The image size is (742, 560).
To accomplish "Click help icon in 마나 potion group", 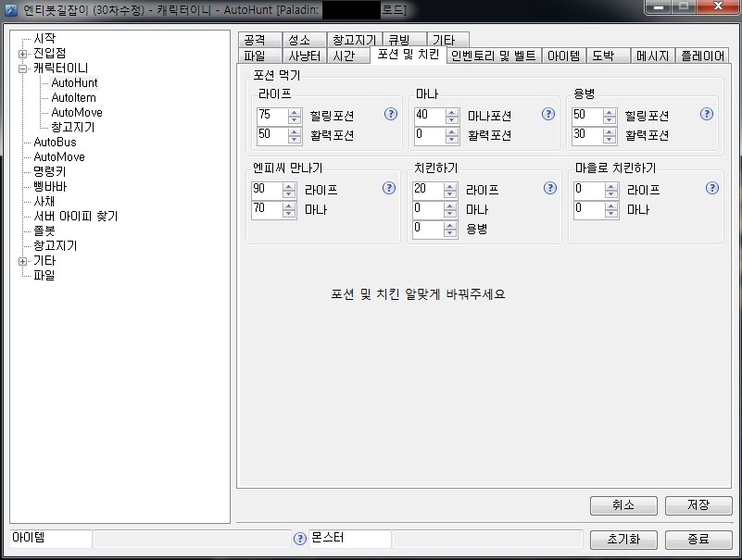I will coord(548,114).
